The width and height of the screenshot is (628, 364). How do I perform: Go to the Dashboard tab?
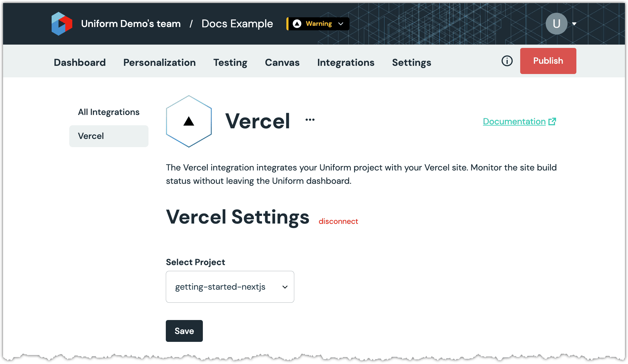tap(80, 62)
